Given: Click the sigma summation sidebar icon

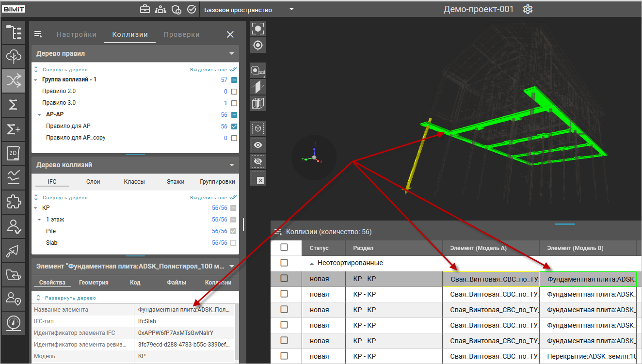Looking at the screenshot, I should 14,105.
